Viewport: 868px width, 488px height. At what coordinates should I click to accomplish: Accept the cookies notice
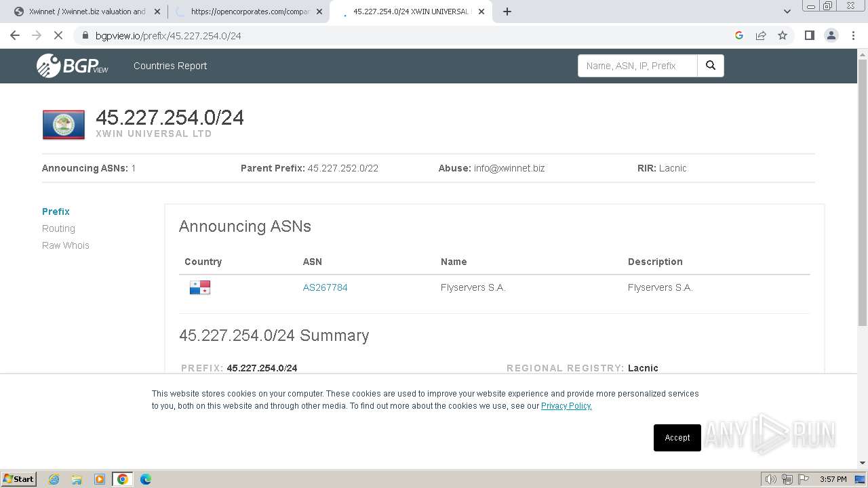[x=677, y=438]
